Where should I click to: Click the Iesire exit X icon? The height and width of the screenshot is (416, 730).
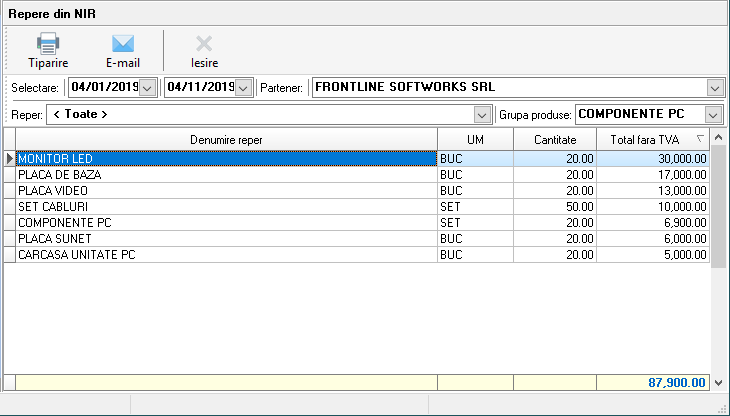pos(204,43)
